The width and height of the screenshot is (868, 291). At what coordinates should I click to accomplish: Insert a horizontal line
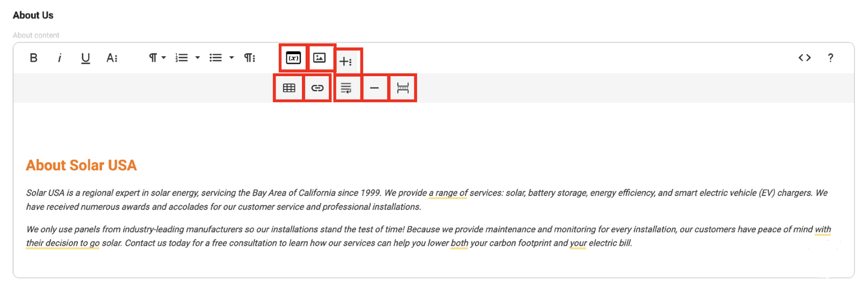pyautogui.click(x=374, y=88)
